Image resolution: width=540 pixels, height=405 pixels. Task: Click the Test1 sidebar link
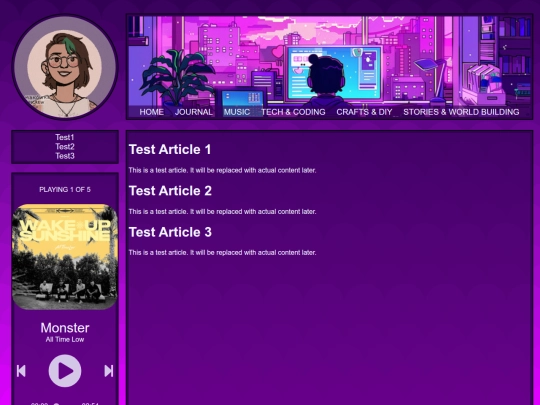pyautogui.click(x=65, y=137)
